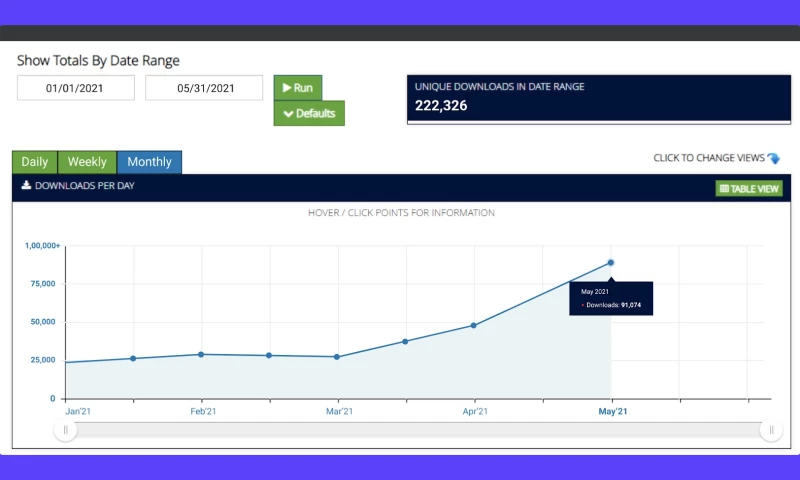This screenshot has height=480, width=800.
Task: Open Table View for downloads
Action: coord(749,188)
